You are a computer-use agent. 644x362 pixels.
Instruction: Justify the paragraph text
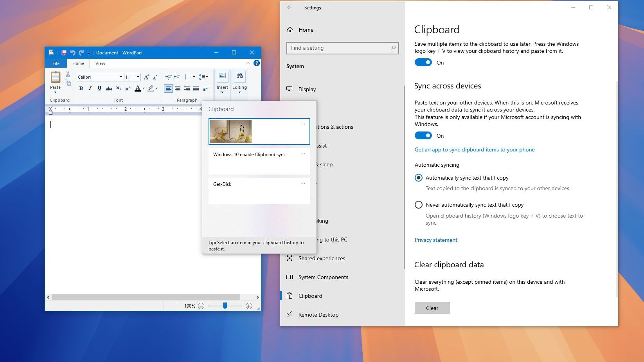click(x=196, y=88)
